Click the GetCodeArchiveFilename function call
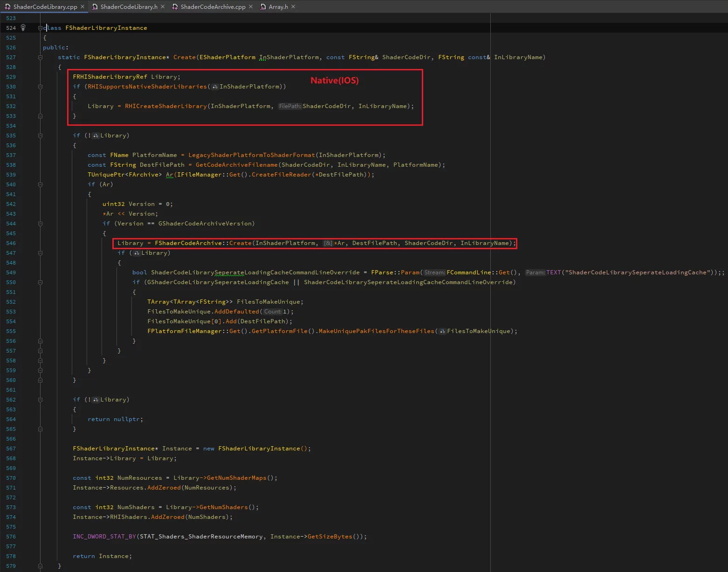The image size is (728, 572). click(x=236, y=165)
